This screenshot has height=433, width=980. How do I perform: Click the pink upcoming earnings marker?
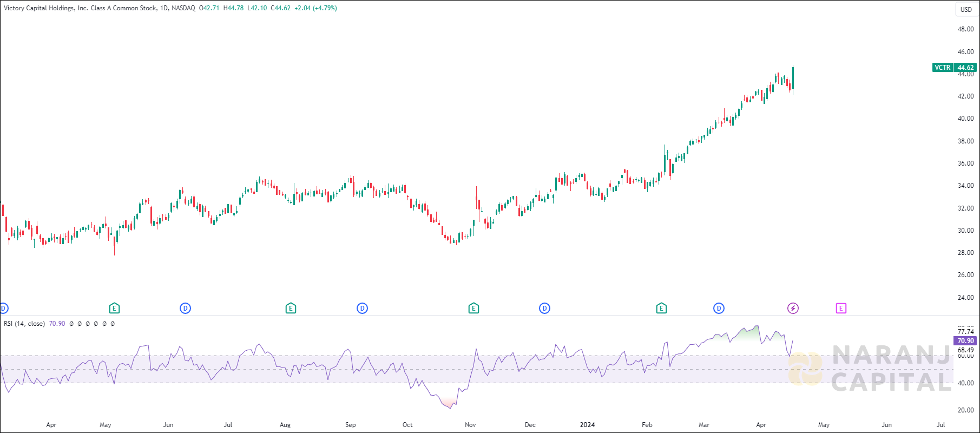click(841, 309)
